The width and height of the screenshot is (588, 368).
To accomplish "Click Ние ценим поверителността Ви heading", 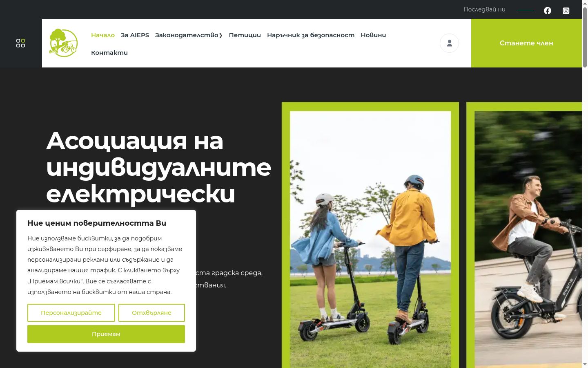I will [x=97, y=223].
